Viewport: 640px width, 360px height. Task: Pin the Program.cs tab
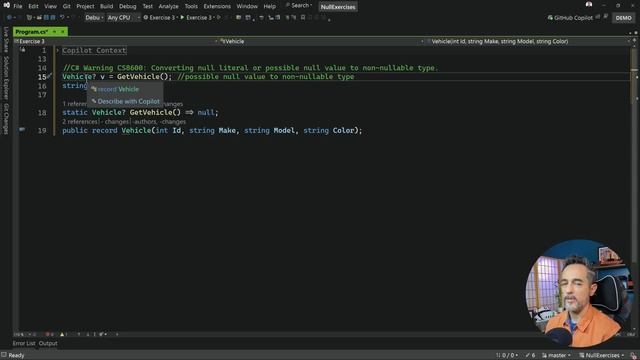point(55,31)
